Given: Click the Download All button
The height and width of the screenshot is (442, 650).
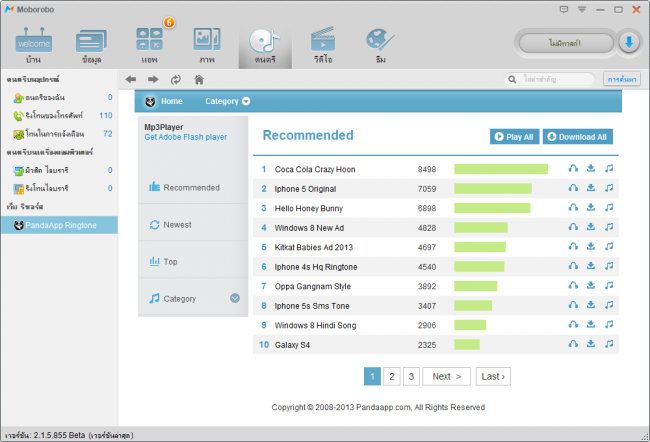Looking at the screenshot, I should click(577, 137).
